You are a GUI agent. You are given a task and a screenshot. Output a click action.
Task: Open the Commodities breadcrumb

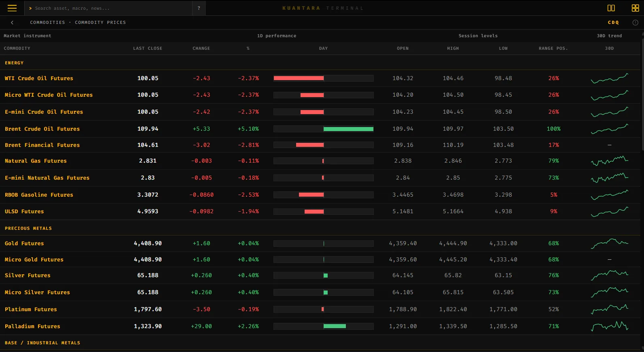click(x=47, y=23)
